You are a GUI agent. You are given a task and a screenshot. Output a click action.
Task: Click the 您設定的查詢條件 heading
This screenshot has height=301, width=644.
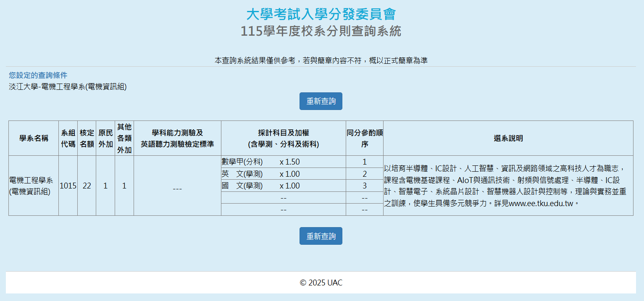click(x=38, y=75)
